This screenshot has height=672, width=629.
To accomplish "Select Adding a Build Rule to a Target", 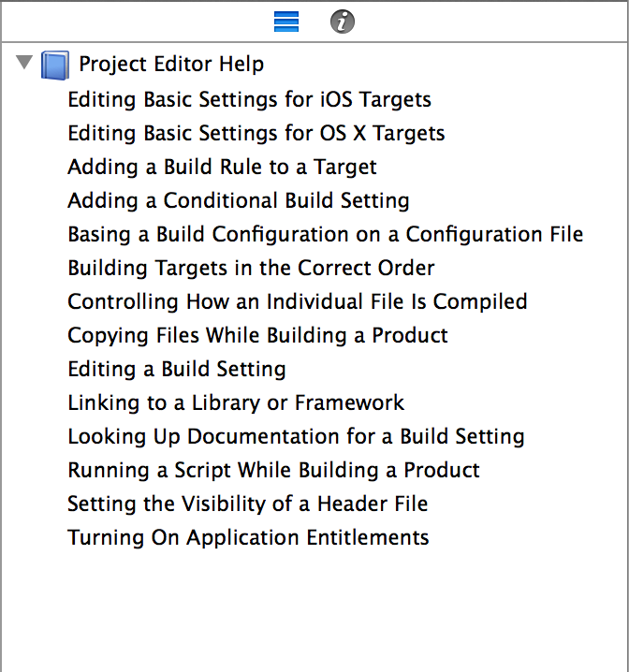I will pyautogui.click(x=222, y=167).
